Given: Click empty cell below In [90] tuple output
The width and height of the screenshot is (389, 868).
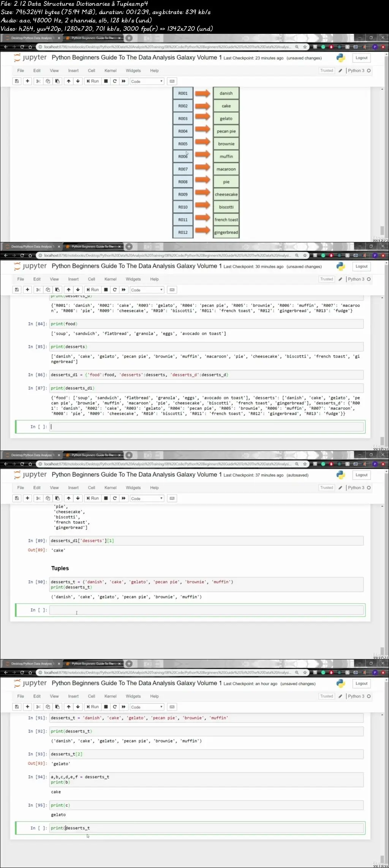Looking at the screenshot, I should (x=206, y=610).
